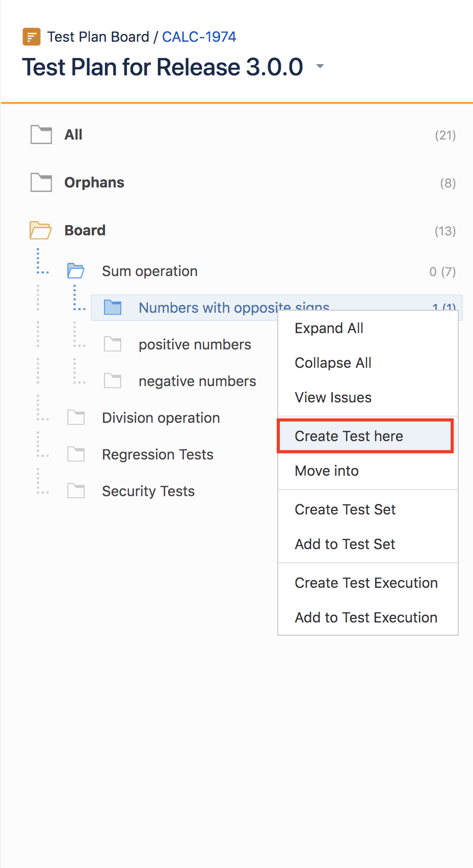Viewport: 473px width, 868px height.
Task: Click the orange Test Plan issue type icon
Action: pyautogui.click(x=32, y=37)
